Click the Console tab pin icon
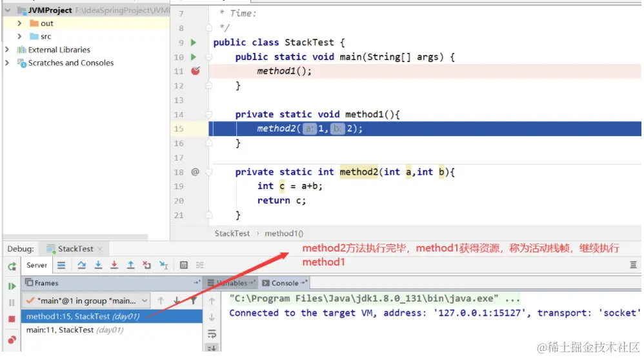The height and width of the screenshot is (358, 644). tap(305, 283)
